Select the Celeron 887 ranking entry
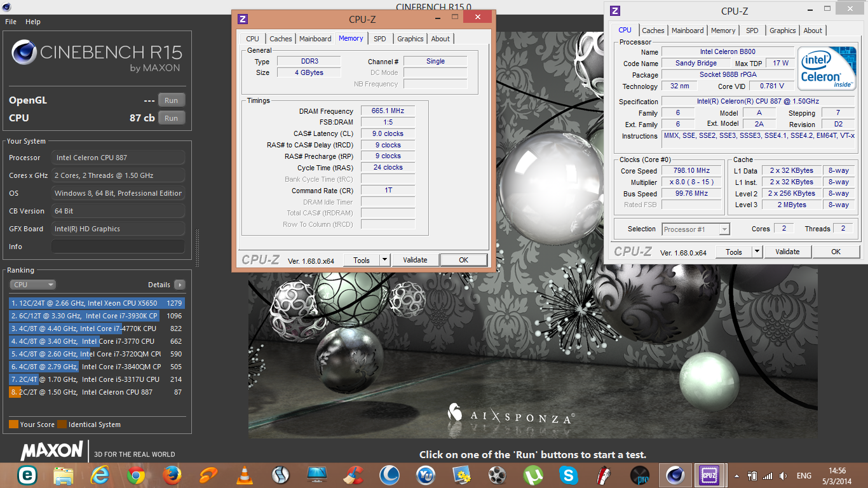 [97, 392]
